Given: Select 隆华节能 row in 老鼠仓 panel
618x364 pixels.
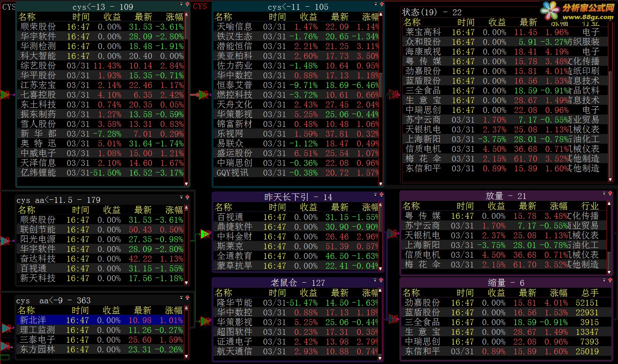Looking at the screenshot, I should 297,302.
